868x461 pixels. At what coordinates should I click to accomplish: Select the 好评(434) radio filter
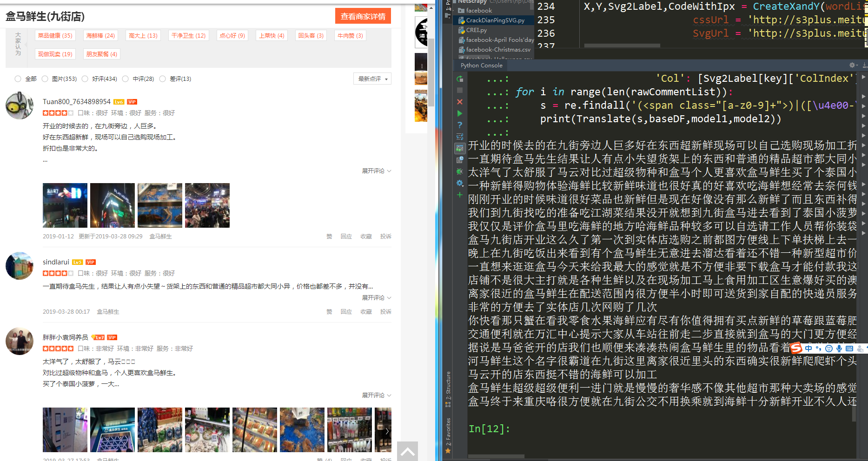[85, 79]
